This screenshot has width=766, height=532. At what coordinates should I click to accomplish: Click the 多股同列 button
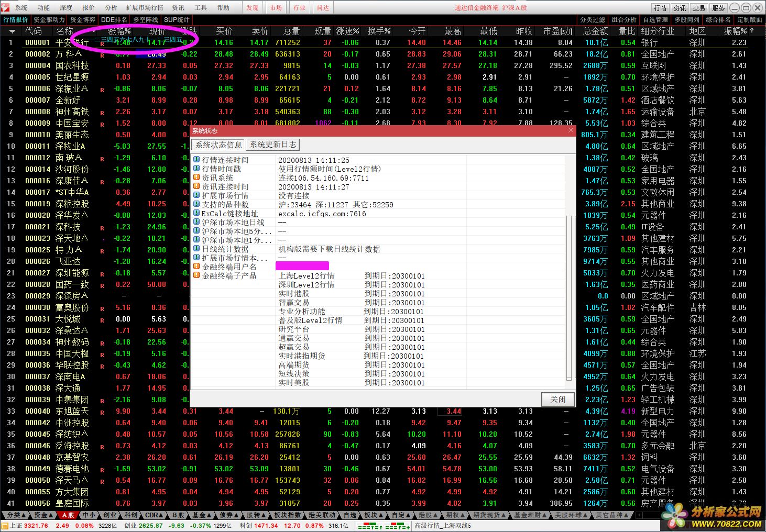[687, 20]
